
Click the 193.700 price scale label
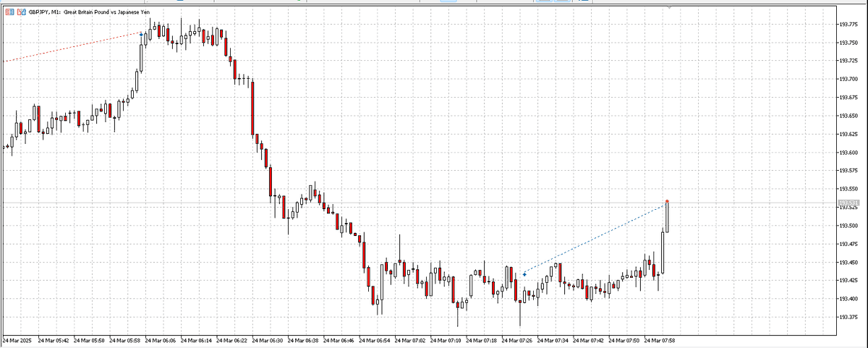848,80
